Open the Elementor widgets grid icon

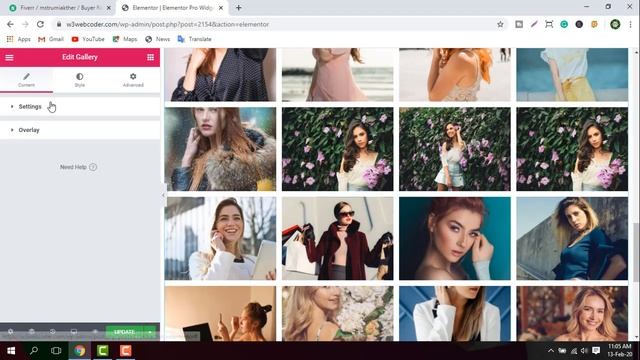pyautogui.click(x=151, y=57)
